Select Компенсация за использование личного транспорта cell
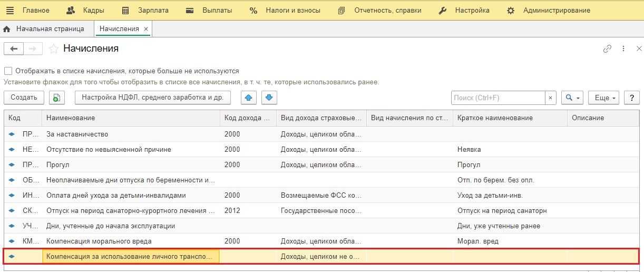Image resolution: width=644 pixels, height=272 pixels. pos(131,257)
